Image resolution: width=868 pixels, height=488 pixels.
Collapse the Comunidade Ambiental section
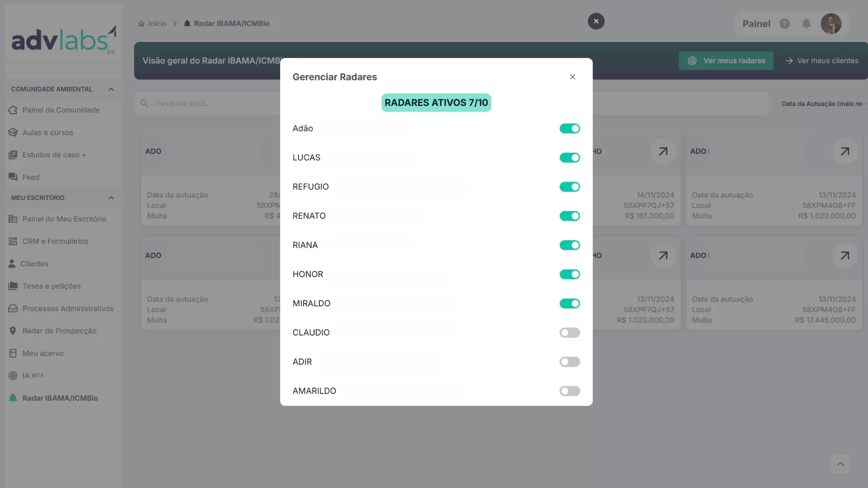(x=111, y=89)
